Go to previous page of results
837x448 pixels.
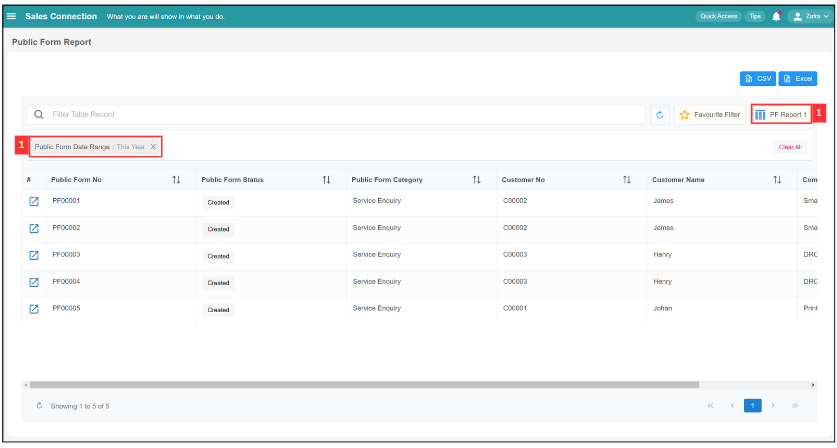point(732,406)
